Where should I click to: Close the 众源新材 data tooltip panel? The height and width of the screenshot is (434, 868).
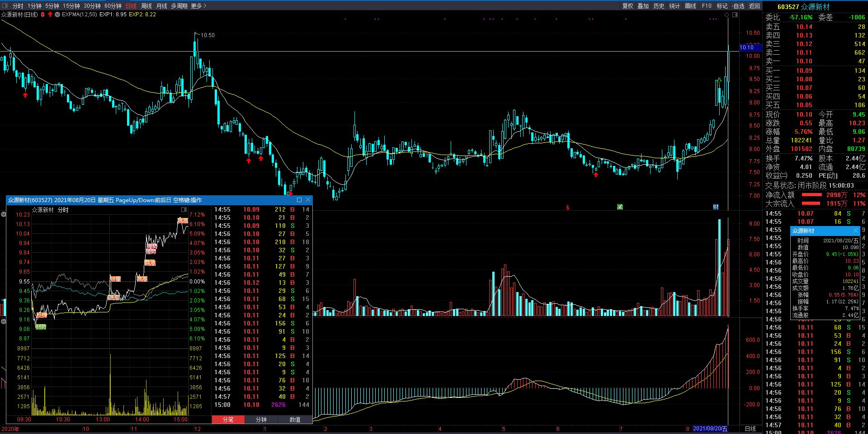tap(855, 231)
